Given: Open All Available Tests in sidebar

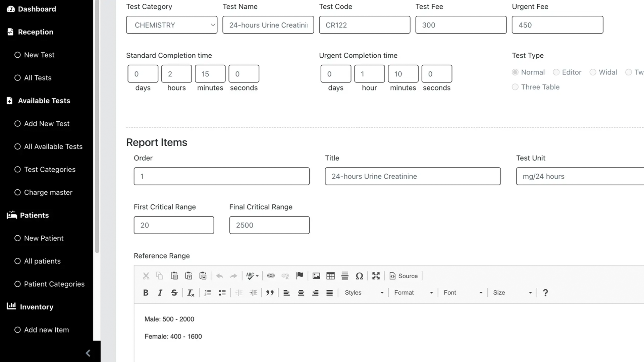Looking at the screenshot, I should [x=53, y=146].
